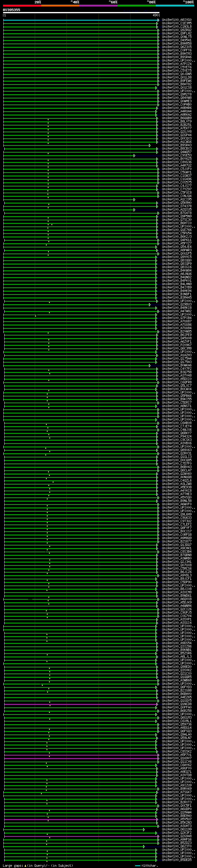Select the UniRef100_B9SR43 label
This screenshot has width=197, height=868.
tap(177, 145)
